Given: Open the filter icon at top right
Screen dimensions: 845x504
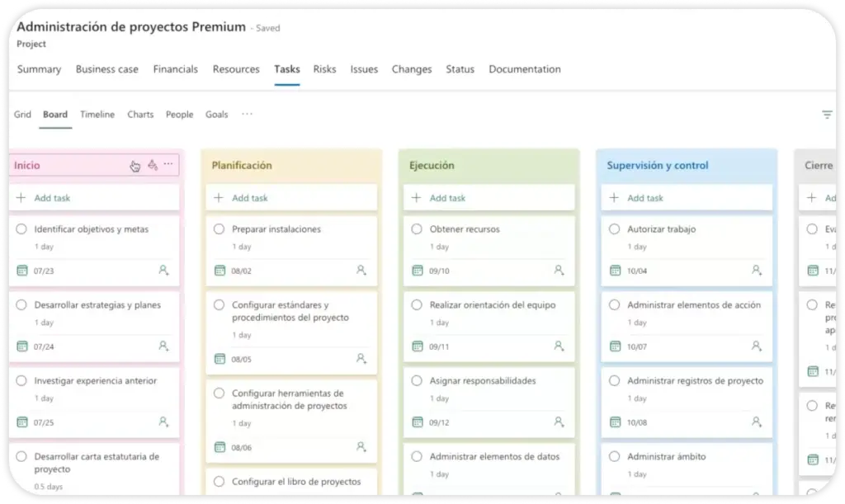Looking at the screenshot, I should (827, 115).
